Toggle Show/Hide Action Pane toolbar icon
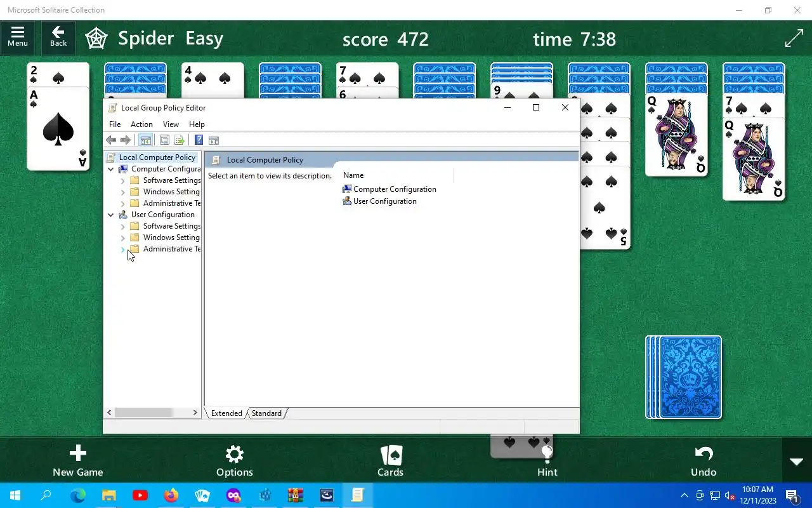The width and height of the screenshot is (812, 508). point(214,140)
